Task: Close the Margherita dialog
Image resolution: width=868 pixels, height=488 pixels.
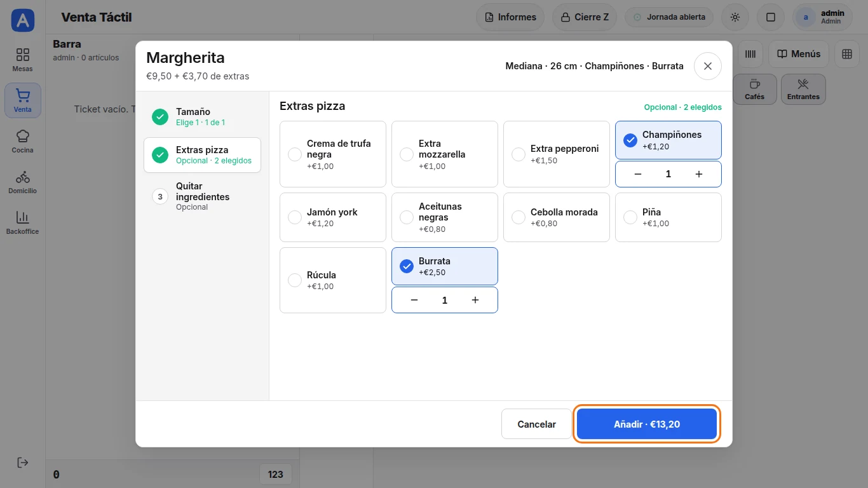Action: [708, 66]
